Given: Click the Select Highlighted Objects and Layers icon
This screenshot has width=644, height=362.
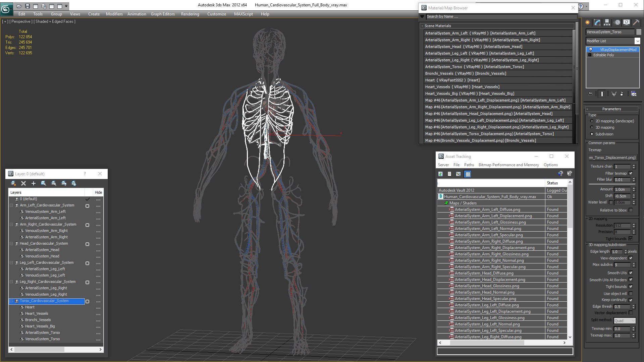Looking at the screenshot, I should (44, 183).
